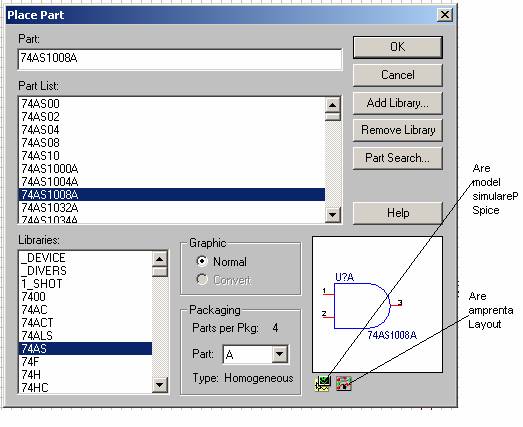The height and width of the screenshot is (427, 523).
Task: Click the Part Search button
Action: (x=398, y=158)
